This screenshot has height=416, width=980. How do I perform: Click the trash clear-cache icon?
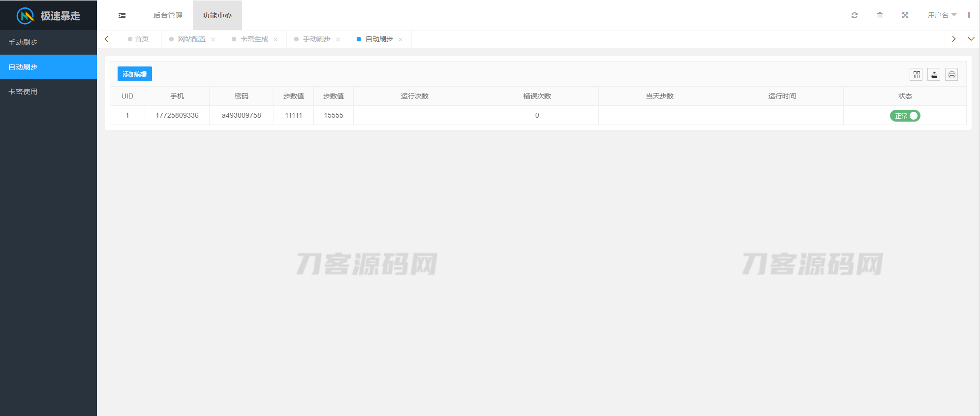point(880,15)
